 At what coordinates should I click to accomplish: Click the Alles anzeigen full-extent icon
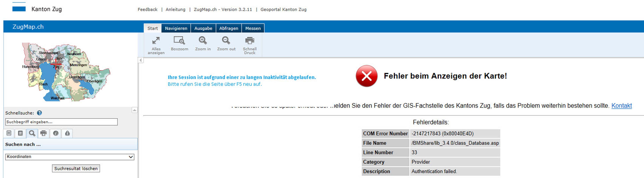(156, 41)
